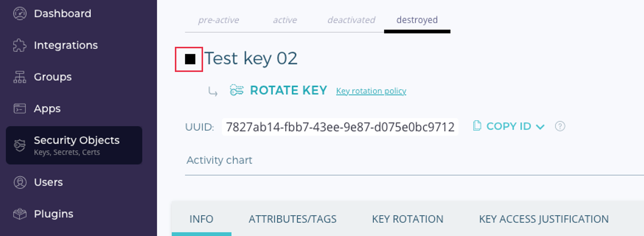The width and height of the screenshot is (644, 236).
Task: Click the black destroyed state square
Action: (x=189, y=59)
